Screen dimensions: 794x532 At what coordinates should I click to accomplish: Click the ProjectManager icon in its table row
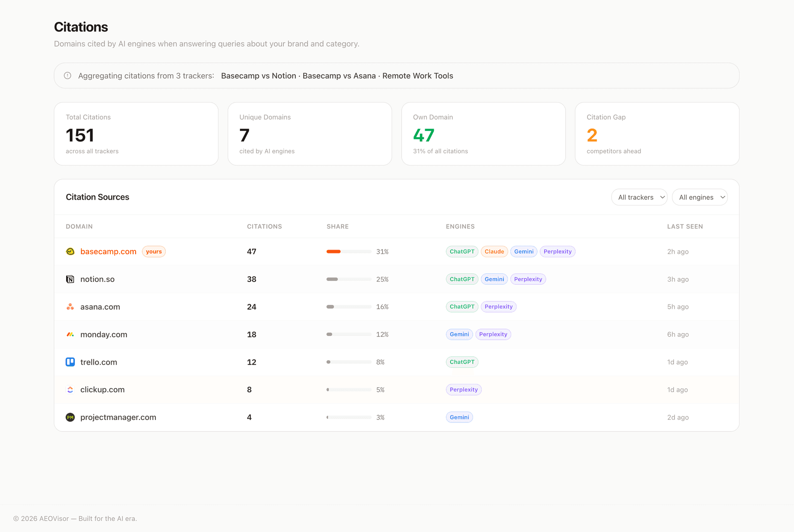click(70, 417)
